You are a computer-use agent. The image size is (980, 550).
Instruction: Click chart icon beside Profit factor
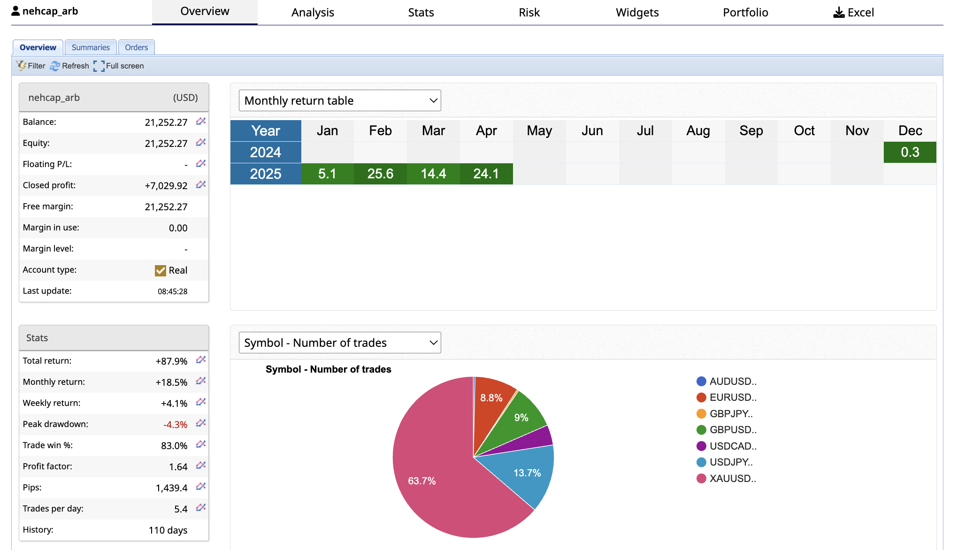pos(201,466)
